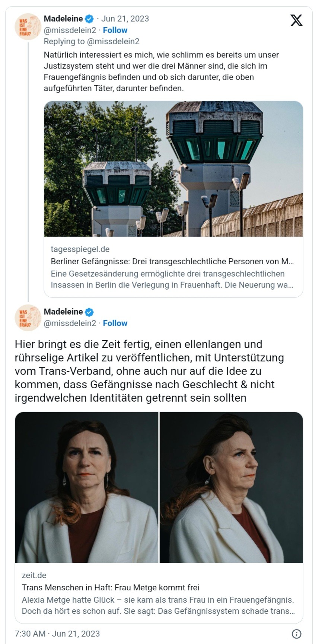325x644 pixels.
Task: Open the prison watchtower preview image
Action: coord(173,169)
